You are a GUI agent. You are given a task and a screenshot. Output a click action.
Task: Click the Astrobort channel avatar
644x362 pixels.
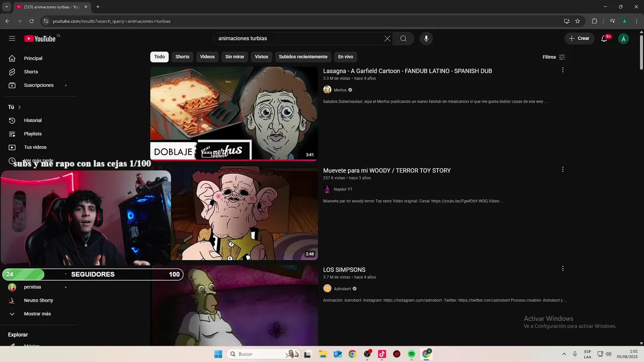(x=327, y=289)
